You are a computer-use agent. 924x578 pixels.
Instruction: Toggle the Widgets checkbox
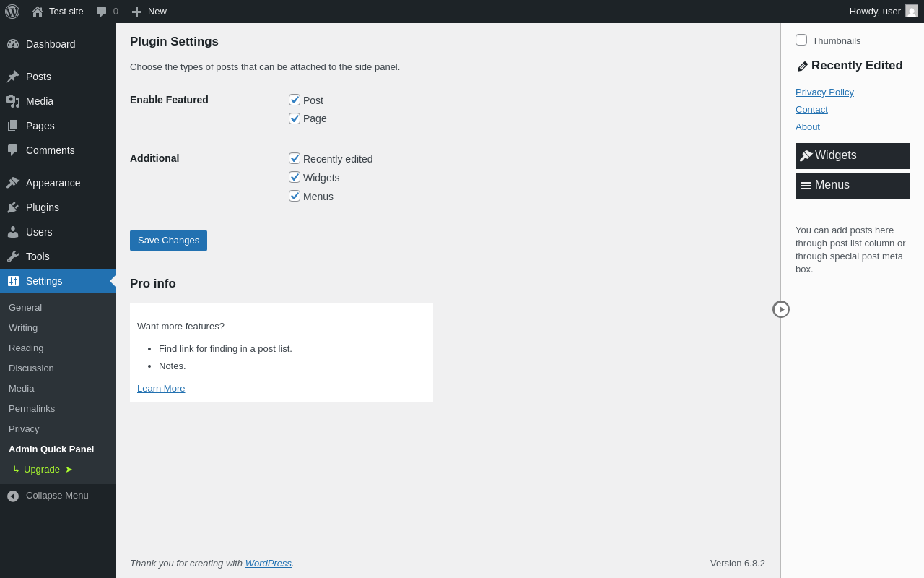295,177
